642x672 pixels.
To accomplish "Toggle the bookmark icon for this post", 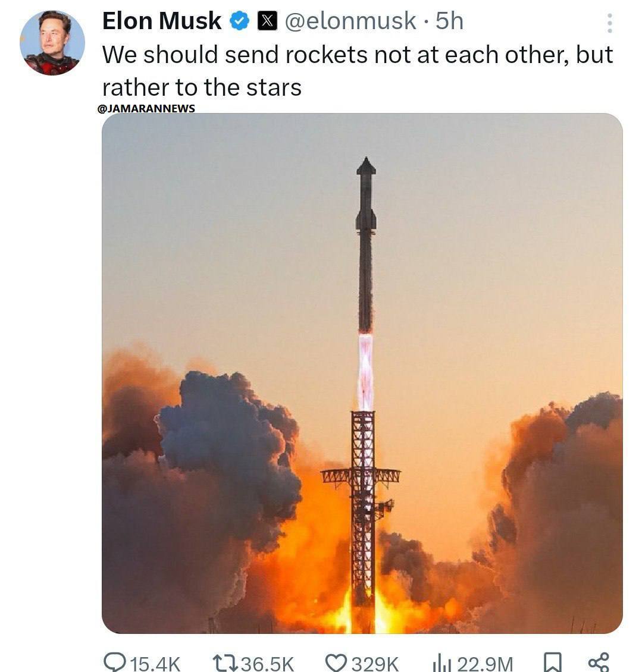I will pos(553,662).
